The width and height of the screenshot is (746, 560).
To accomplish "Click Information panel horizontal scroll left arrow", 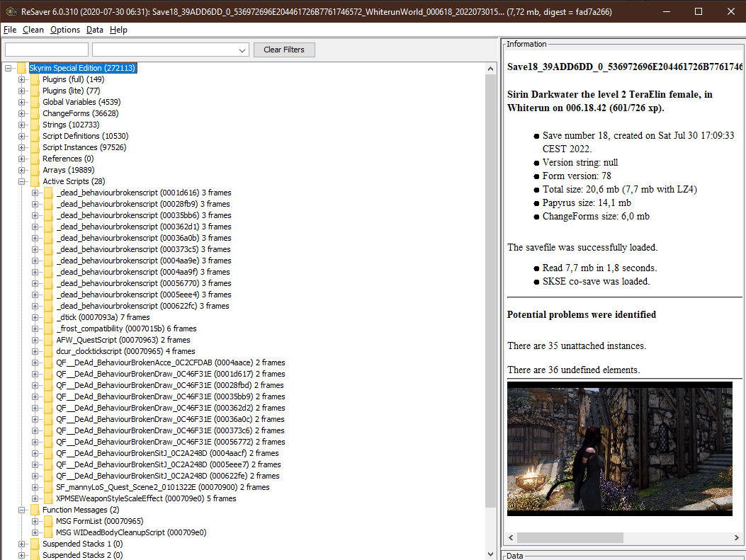I will (x=511, y=537).
